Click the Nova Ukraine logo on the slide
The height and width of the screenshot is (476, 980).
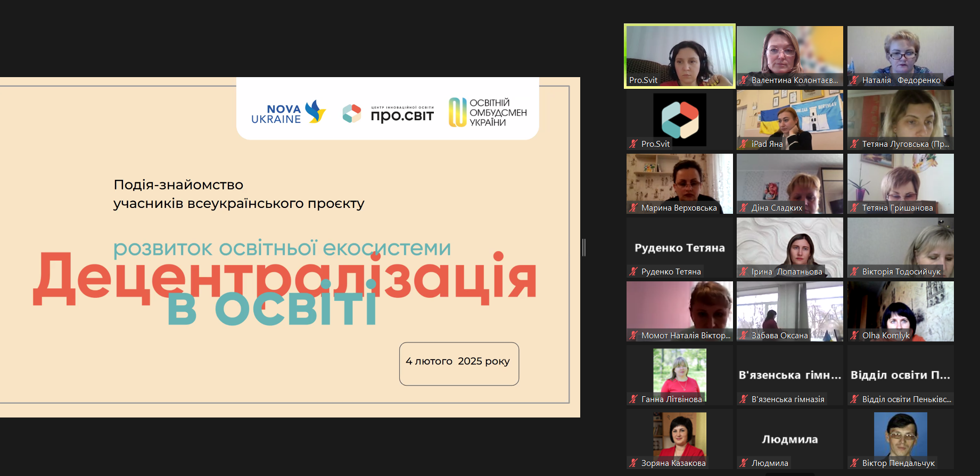pyautogui.click(x=288, y=113)
